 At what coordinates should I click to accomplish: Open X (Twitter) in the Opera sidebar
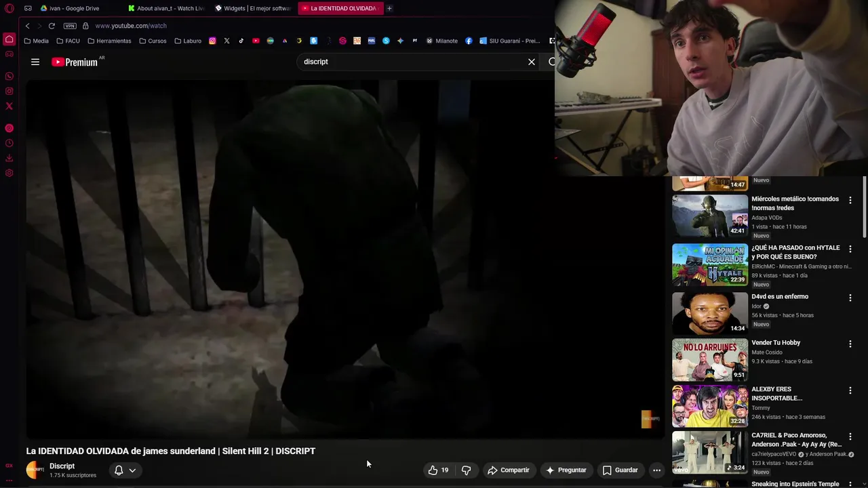[9, 106]
